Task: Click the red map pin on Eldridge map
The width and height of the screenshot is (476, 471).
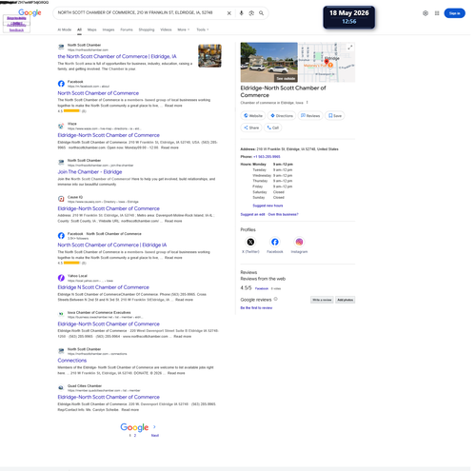Action: [x=327, y=62]
